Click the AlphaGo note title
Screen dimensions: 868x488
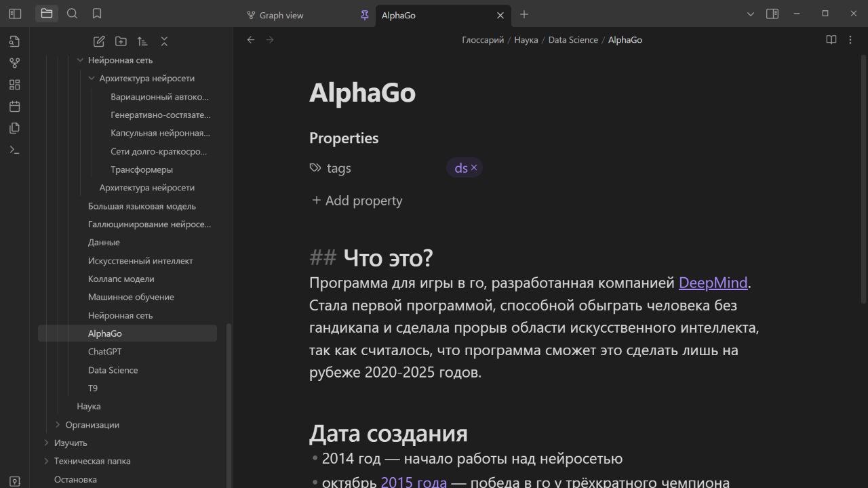coord(362,93)
